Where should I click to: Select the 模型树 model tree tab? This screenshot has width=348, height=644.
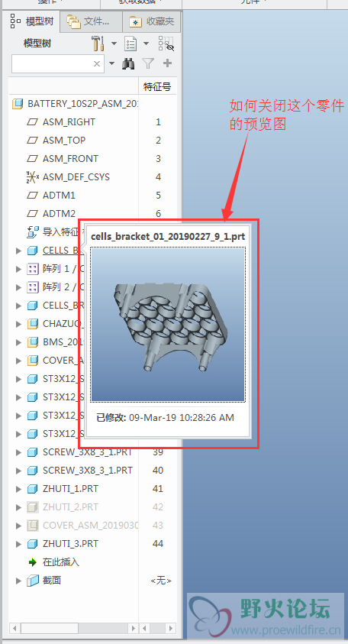click(33, 21)
